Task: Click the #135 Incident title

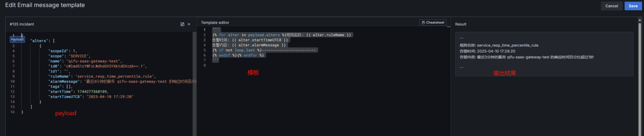Action: (x=22, y=24)
